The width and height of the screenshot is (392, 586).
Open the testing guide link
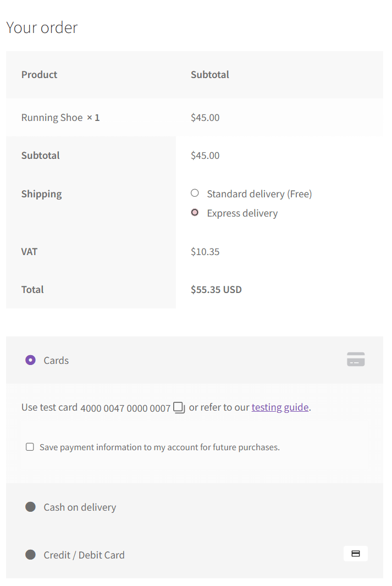click(x=280, y=407)
